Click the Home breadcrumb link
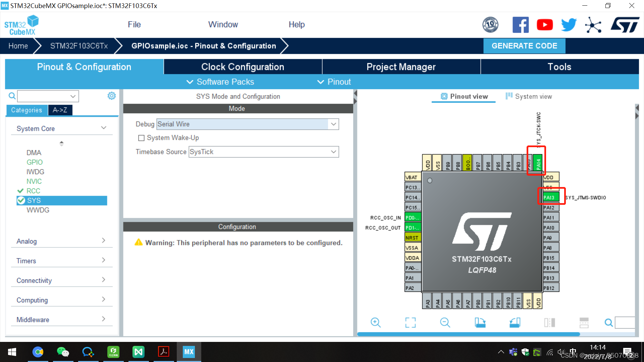The height and width of the screenshot is (362, 644). tap(18, 46)
